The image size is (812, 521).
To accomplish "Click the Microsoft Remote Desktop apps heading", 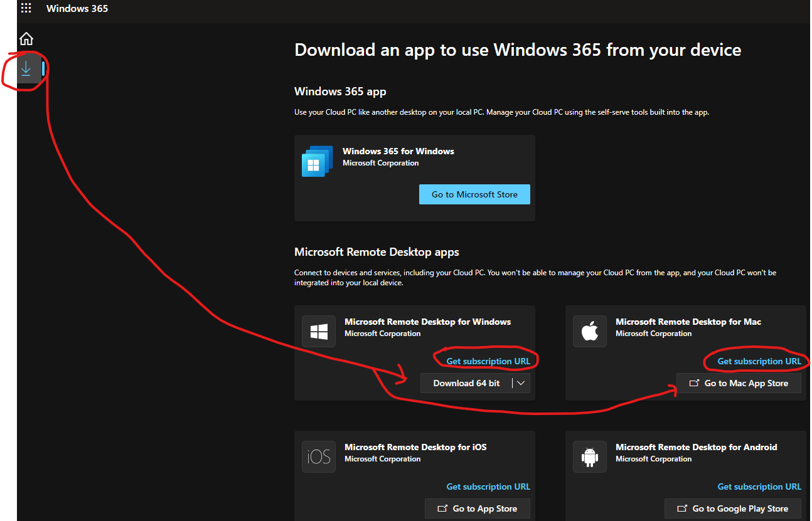I will click(x=377, y=252).
